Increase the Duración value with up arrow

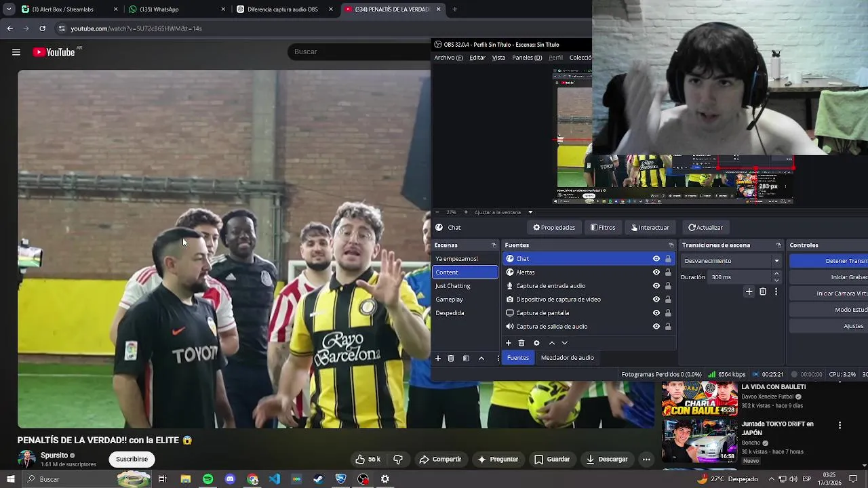point(776,274)
